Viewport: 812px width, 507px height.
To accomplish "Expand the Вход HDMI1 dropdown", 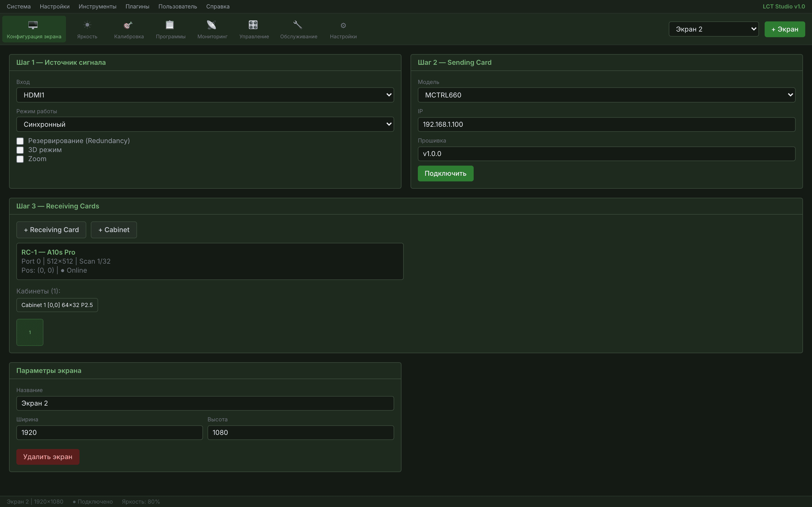I will point(205,95).
